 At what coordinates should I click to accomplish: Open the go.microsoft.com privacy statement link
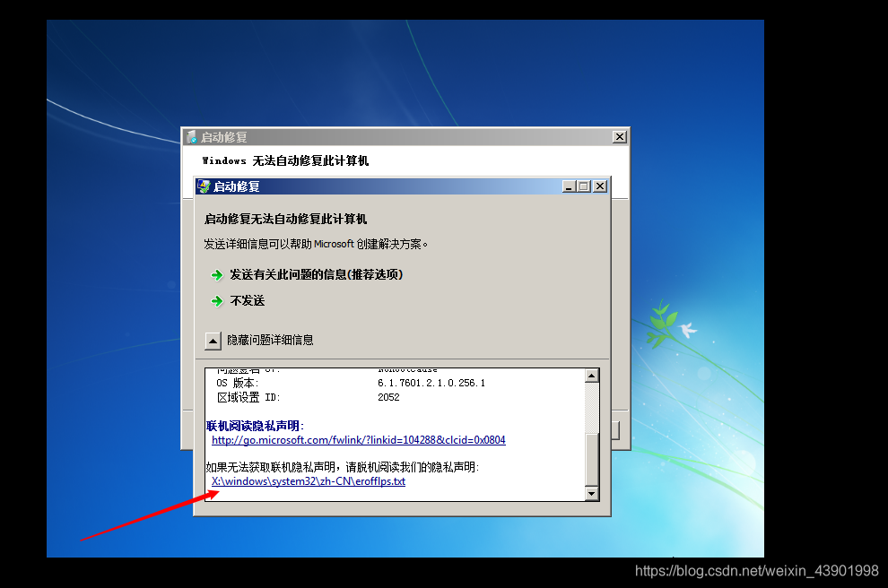(359, 440)
